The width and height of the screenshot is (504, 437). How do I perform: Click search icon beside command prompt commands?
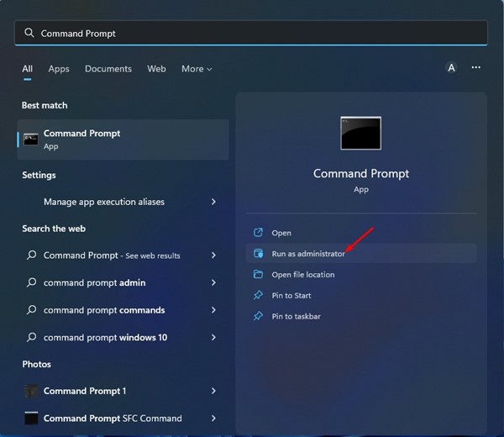(x=31, y=309)
